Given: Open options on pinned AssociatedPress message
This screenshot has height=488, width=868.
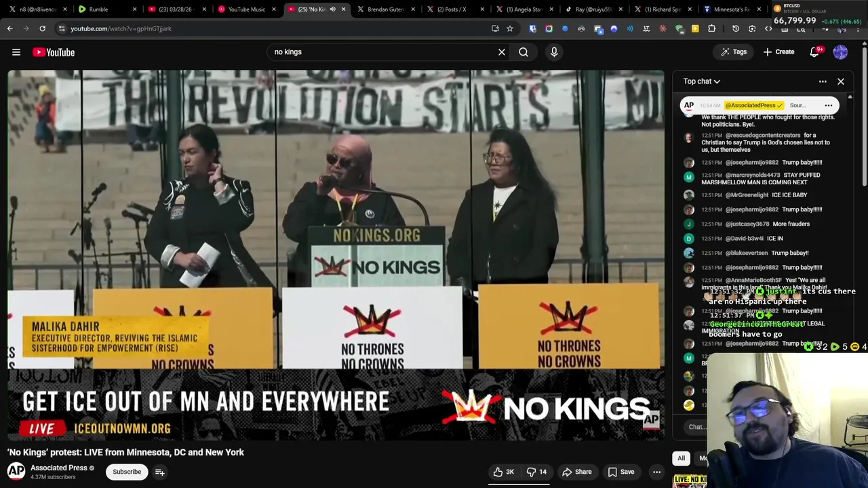Looking at the screenshot, I should point(829,105).
